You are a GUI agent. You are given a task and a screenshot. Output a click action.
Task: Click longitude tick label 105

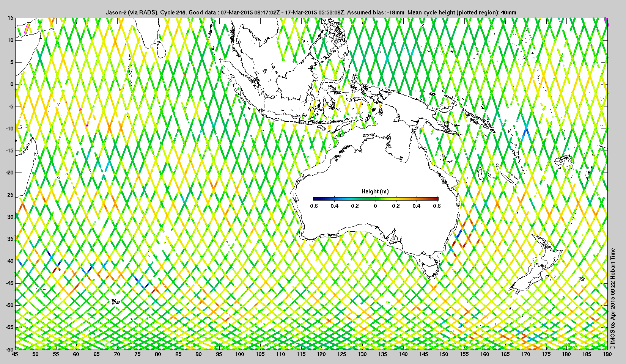[x=260, y=354]
